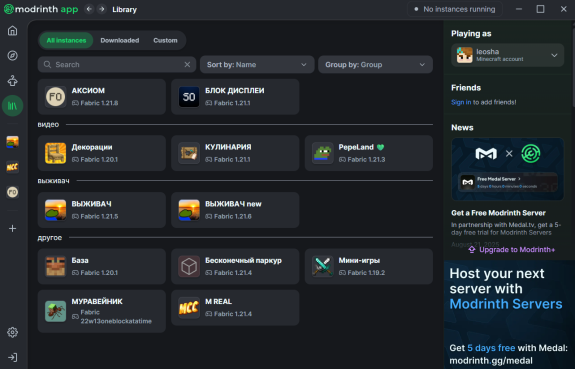Click the Modrinth Servers ad banner
The width and height of the screenshot is (575, 369).
click(509, 314)
